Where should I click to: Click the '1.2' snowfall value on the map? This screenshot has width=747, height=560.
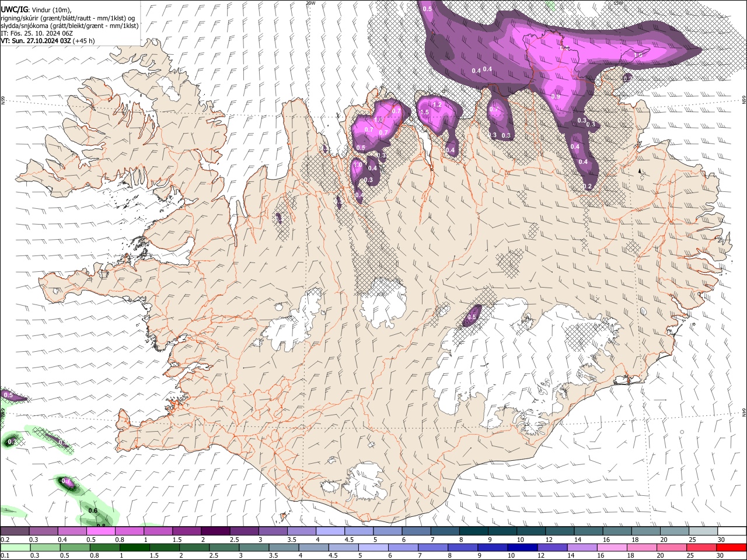[437, 105]
